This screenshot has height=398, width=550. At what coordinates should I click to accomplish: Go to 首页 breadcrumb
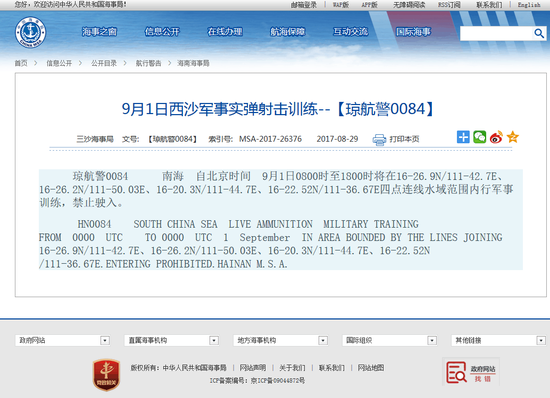[x=21, y=63]
